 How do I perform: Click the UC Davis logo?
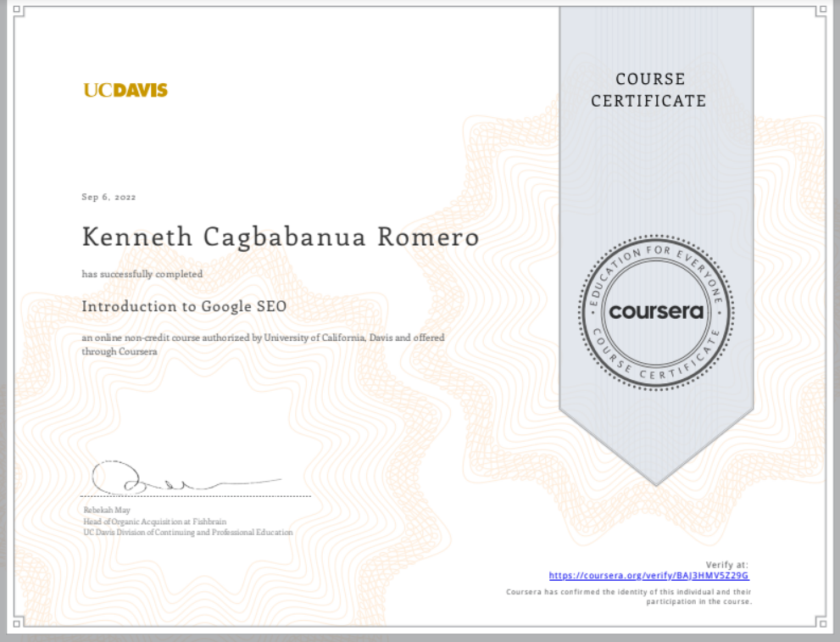[x=125, y=90]
